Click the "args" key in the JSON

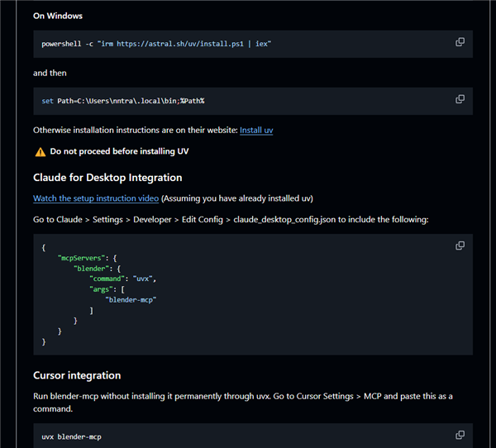[x=104, y=289]
